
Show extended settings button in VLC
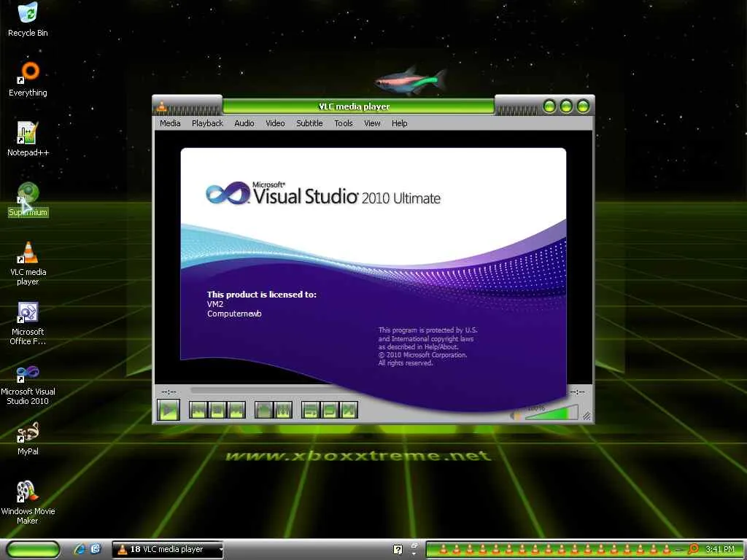click(283, 410)
